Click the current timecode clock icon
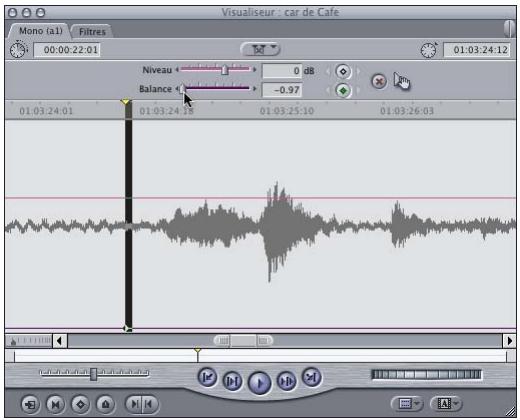The image size is (520, 420). pos(429,50)
